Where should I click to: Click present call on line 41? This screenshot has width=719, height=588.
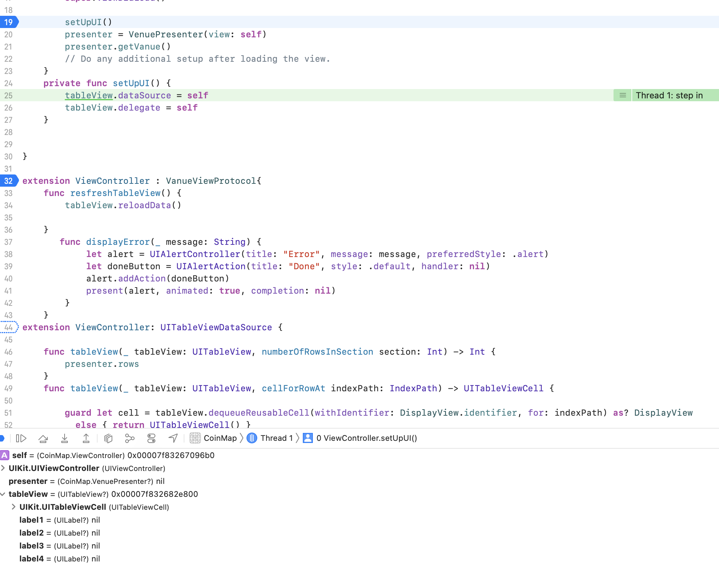(104, 291)
